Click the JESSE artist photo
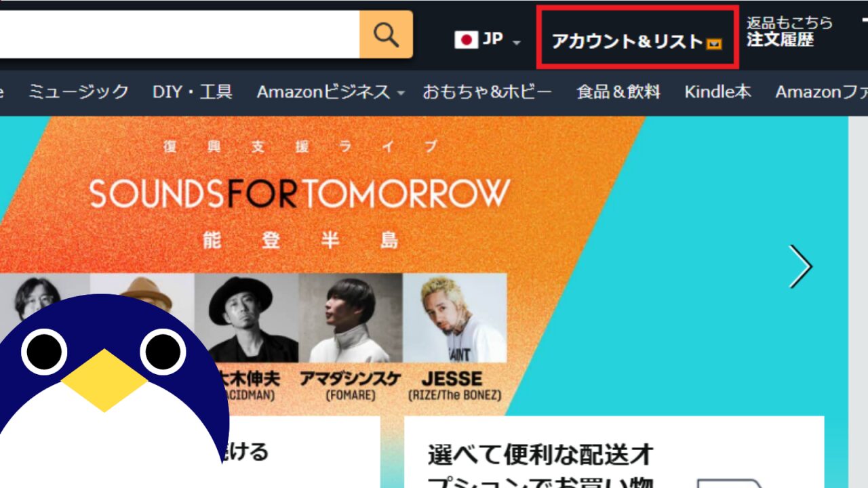Viewport: 868px width, 488px height. 455,318
